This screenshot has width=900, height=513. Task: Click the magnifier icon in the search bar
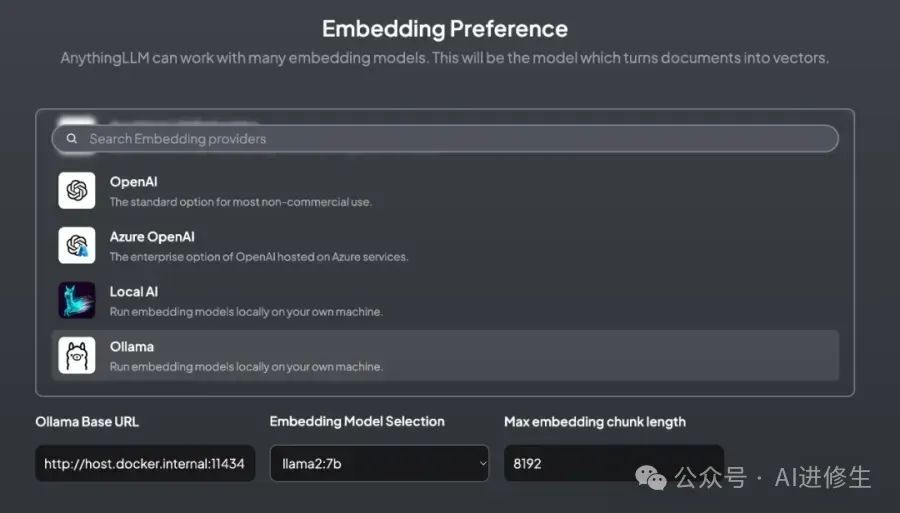tap(71, 139)
